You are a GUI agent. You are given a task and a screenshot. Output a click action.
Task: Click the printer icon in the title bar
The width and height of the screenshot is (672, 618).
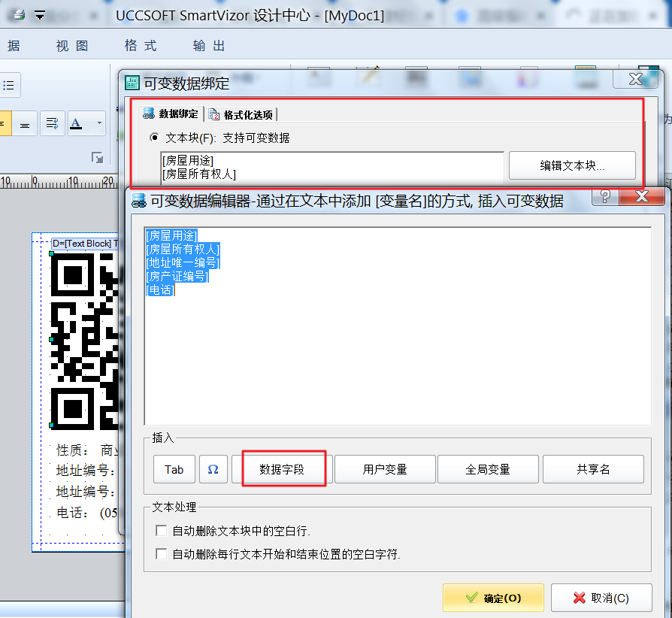pyautogui.click(x=19, y=15)
